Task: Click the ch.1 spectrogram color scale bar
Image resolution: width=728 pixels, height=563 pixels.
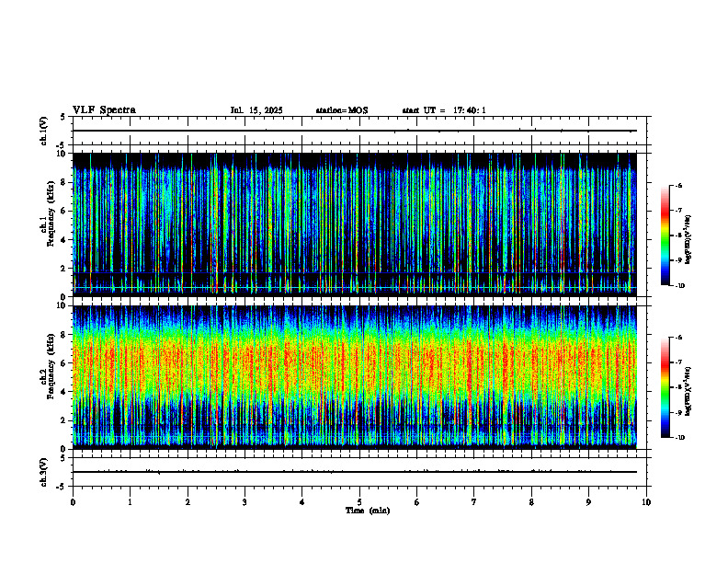Action: pos(665,236)
